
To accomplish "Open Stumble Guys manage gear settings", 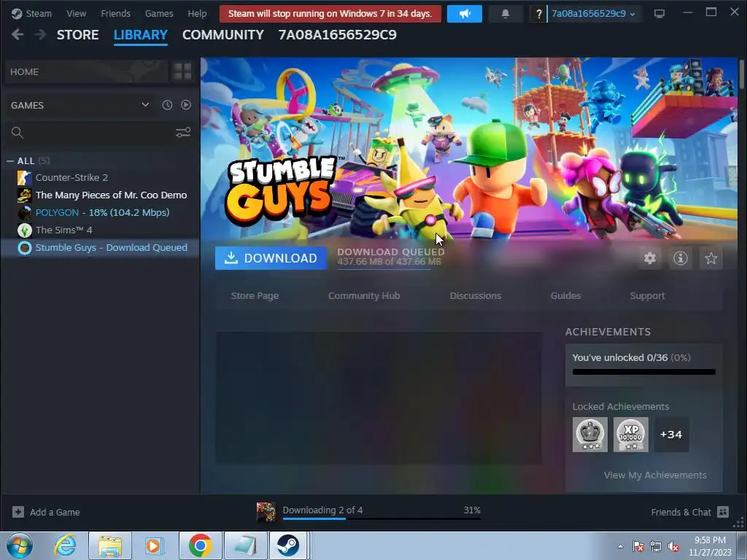I will [650, 258].
